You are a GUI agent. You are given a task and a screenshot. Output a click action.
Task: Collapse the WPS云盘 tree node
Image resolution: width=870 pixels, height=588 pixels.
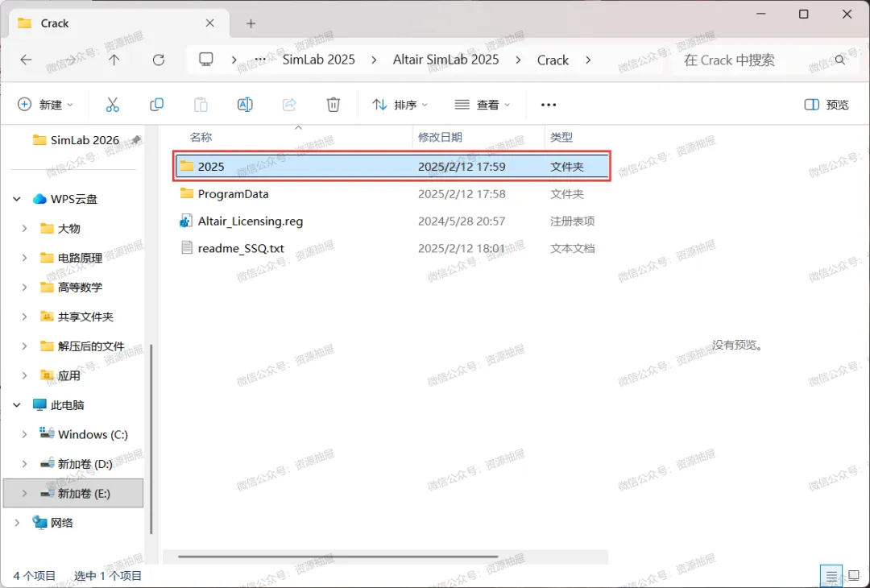(17, 199)
